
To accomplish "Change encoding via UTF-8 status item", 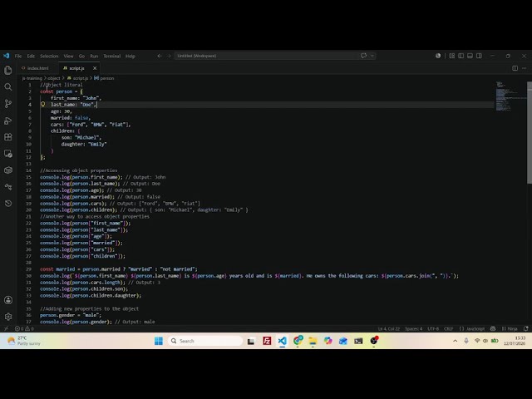I will [433, 328].
